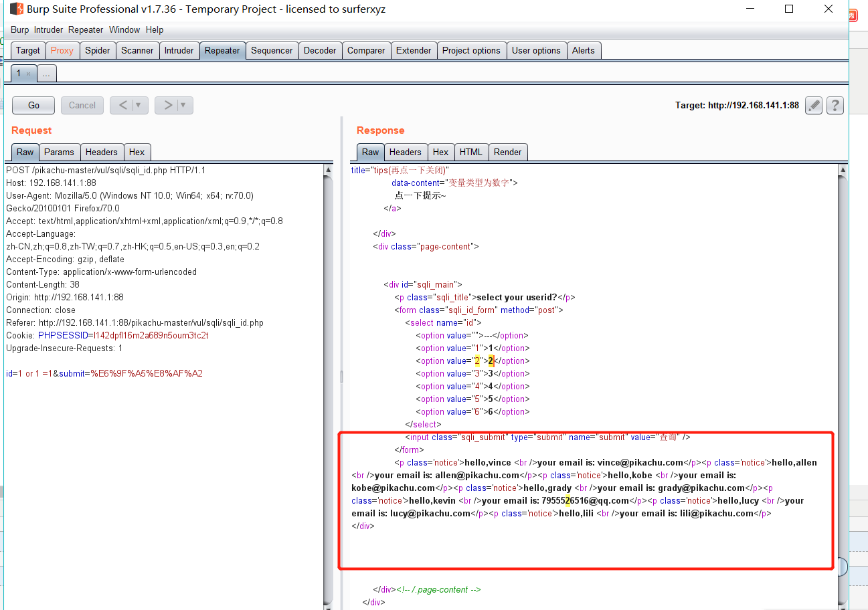
Task: Click the Cancel button
Action: pyautogui.click(x=82, y=105)
